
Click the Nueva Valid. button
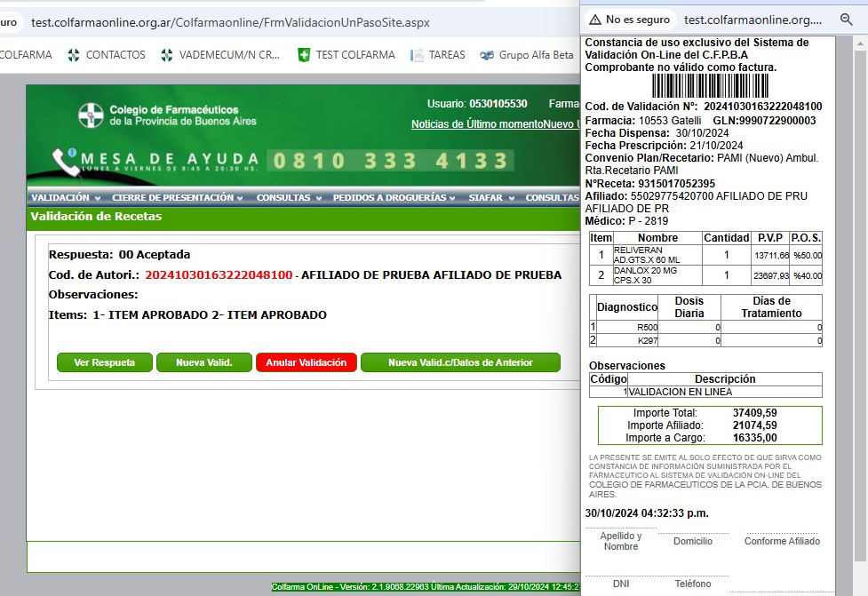(x=204, y=362)
